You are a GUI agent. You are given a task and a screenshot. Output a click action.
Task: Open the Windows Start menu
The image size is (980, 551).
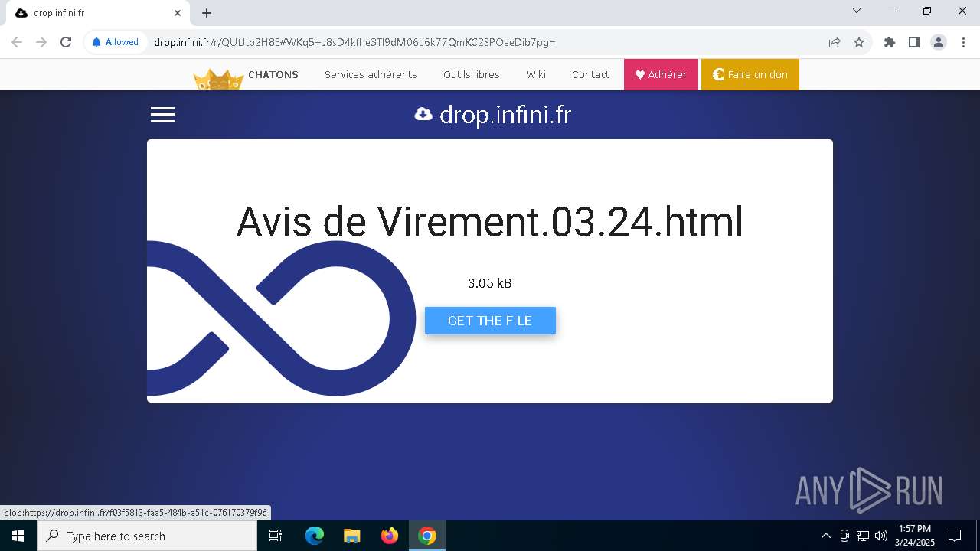coord(18,536)
